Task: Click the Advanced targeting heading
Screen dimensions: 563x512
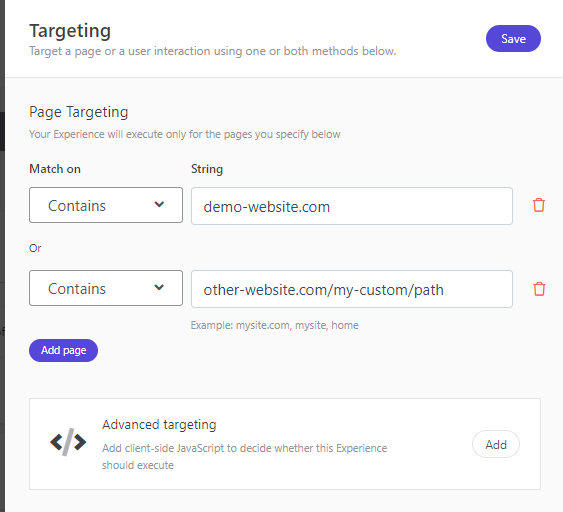Action: pyautogui.click(x=159, y=425)
